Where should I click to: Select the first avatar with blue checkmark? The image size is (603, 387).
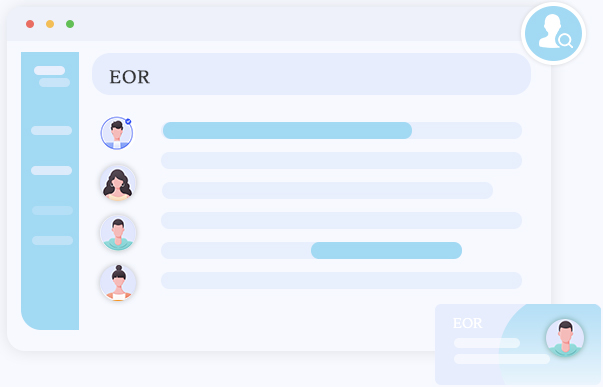pos(117,133)
